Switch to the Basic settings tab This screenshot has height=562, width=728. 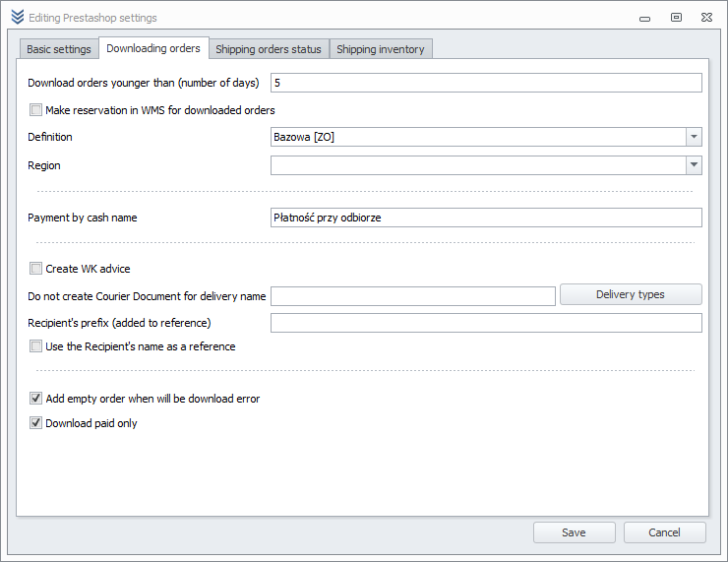(x=59, y=49)
